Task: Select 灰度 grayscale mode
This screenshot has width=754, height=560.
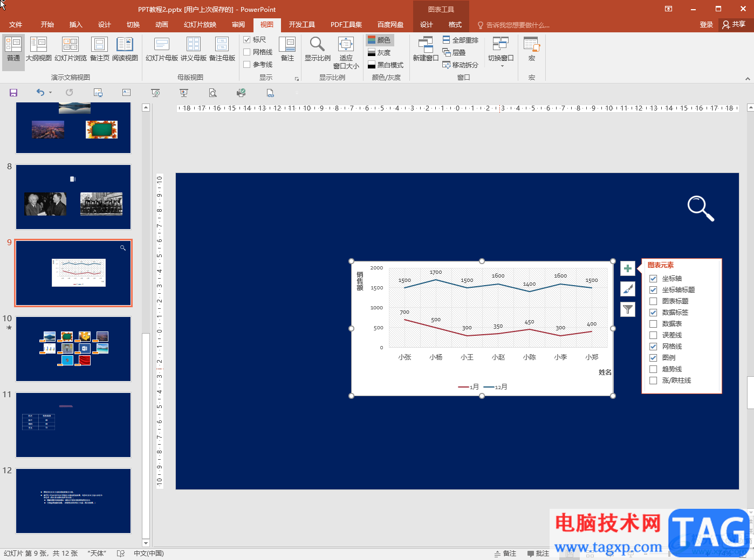Action: click(x=380, y=52)
